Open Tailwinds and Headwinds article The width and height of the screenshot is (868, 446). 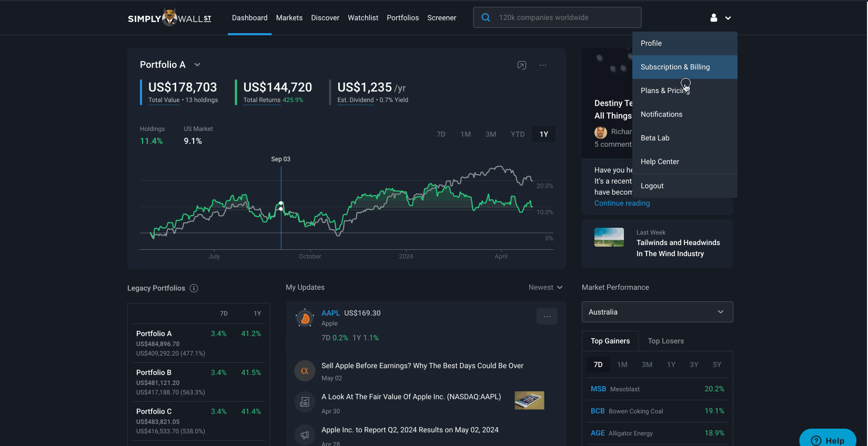pyautogui.click(x=678, y=248)
